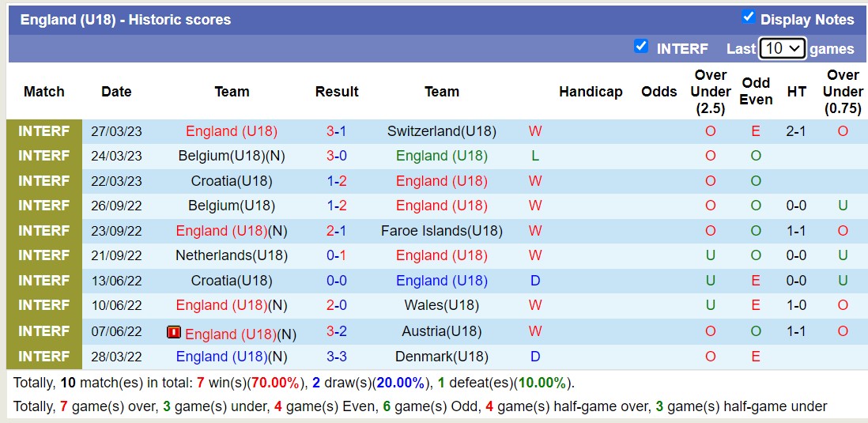Click the 3-1 result versus Switzerland

(337, 131)
